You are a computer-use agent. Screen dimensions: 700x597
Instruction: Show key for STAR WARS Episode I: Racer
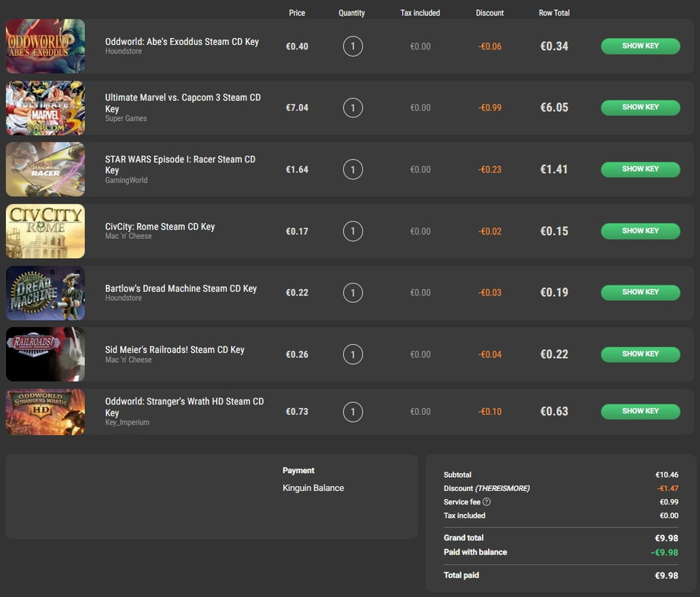tap(640, 169)
